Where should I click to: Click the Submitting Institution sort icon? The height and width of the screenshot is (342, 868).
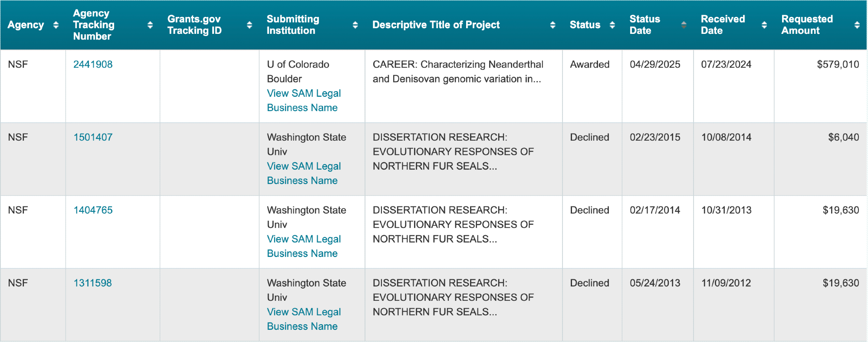[355, 25]
